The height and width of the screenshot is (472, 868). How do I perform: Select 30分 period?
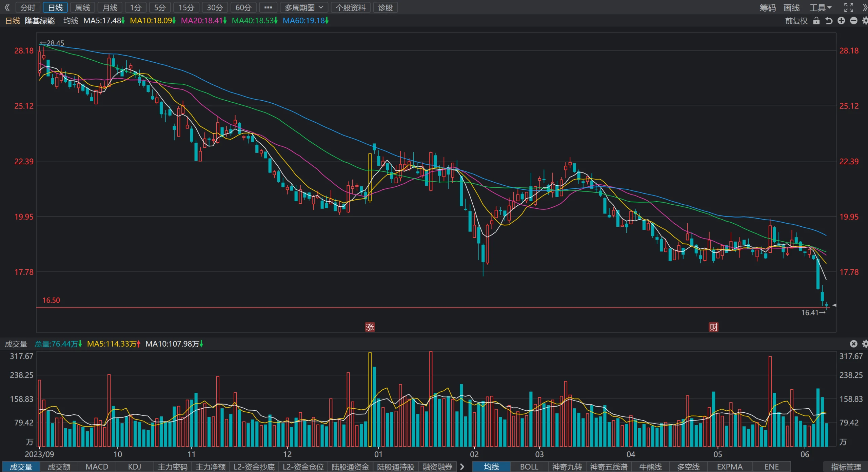point(215,7)
